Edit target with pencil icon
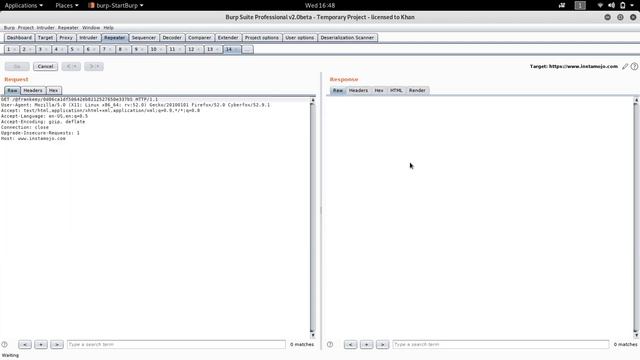 (x=625, y=66)
